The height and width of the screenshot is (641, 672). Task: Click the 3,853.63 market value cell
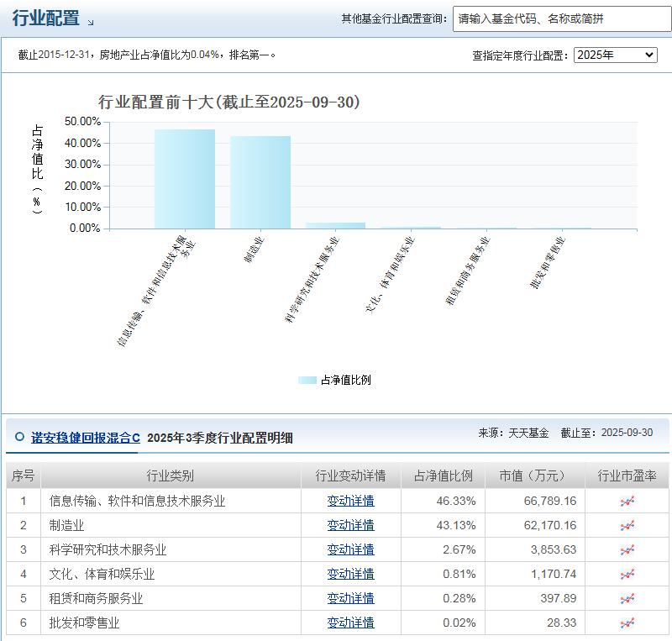(x=535, y=549)
